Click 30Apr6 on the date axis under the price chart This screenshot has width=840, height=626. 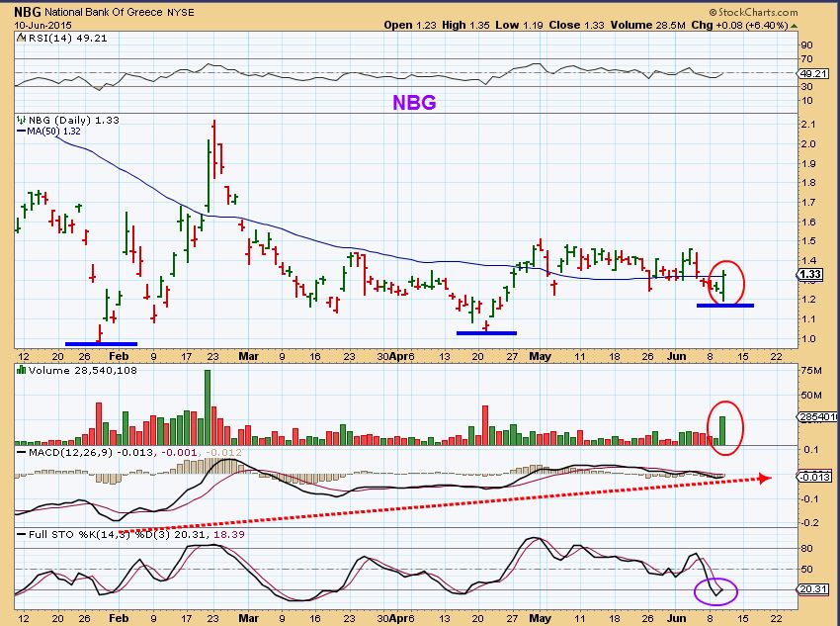pyautogui.click(x=396, y=356)
